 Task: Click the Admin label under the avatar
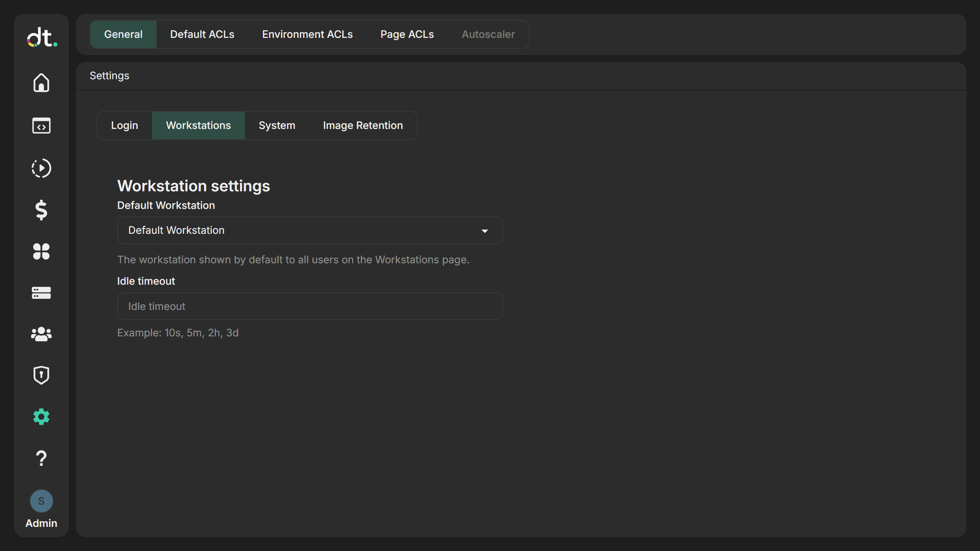pyautogui.click(x=41, y=523)
